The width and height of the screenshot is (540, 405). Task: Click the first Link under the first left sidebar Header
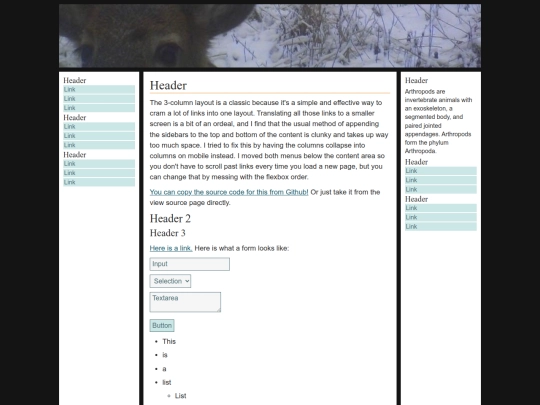[x=99, y=90]
